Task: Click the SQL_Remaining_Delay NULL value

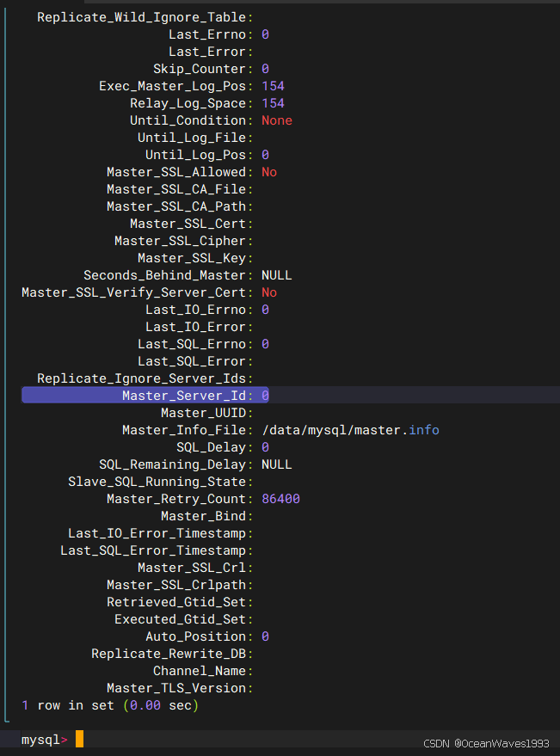Action: (x=277, y=464)
